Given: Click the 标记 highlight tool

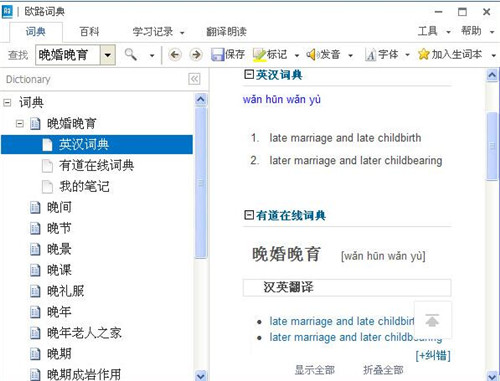Looking at the screenshot, I should [x=270, y=54].
